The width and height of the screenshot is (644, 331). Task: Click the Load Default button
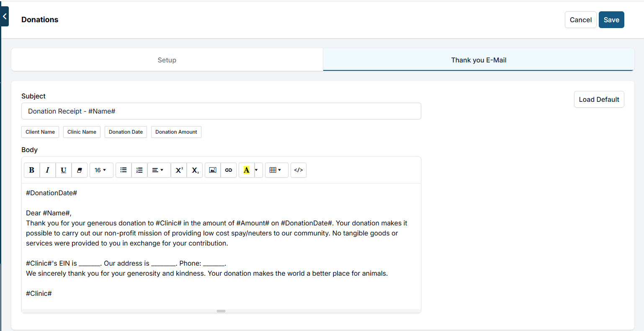pyautogui.click(x=599, y=99)
